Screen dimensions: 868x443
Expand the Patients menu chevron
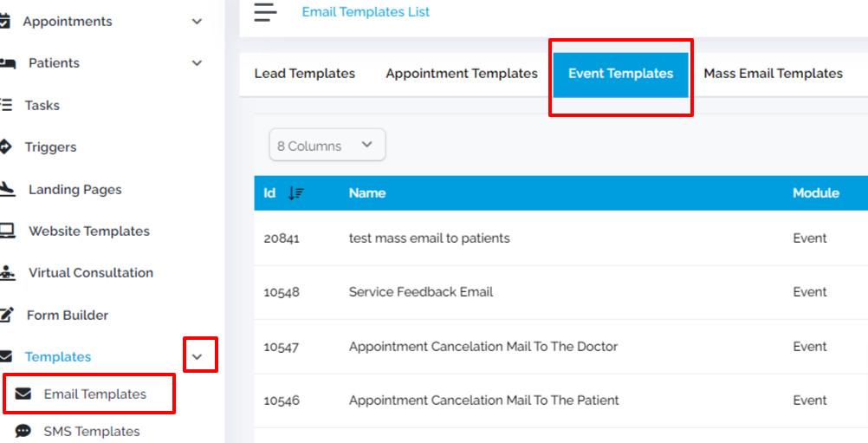pos(197,63)
